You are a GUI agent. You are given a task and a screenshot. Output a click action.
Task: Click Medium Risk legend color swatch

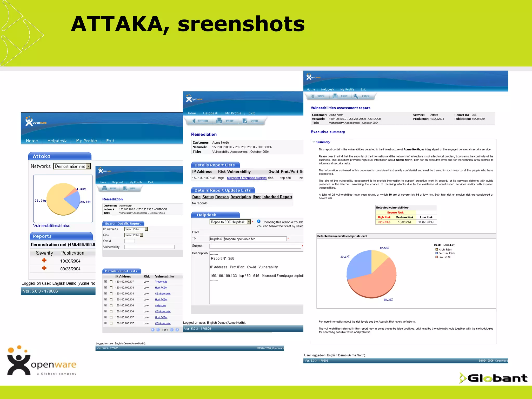tap(437, 253)
